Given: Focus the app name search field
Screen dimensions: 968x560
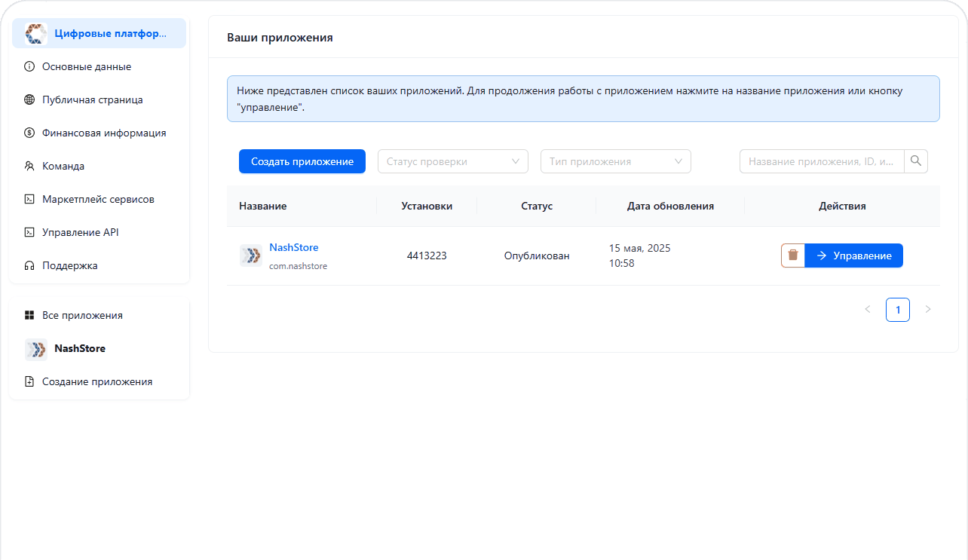Looking at the screenshot, I should point(822,161).
